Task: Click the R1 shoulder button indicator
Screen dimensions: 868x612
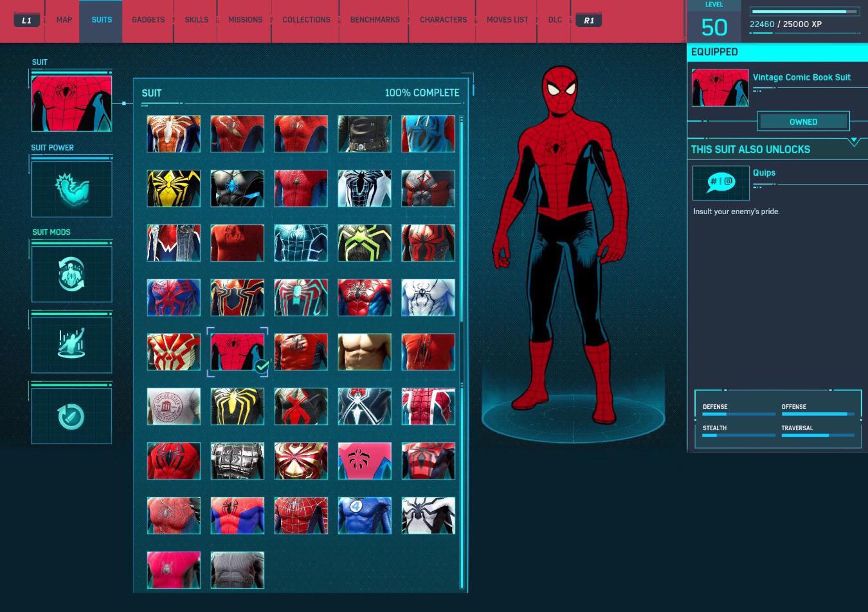Action: [x=588, y=20]
